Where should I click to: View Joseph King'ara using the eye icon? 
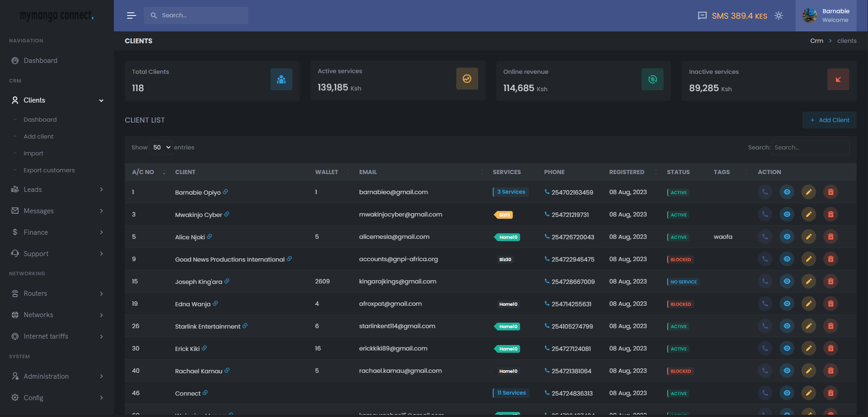786,282
